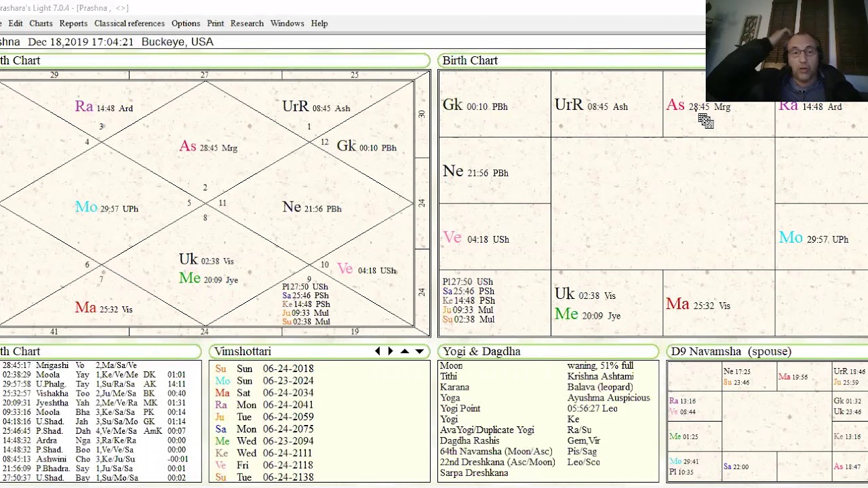
Task: Open the Options menu
Action: [186, 23]
